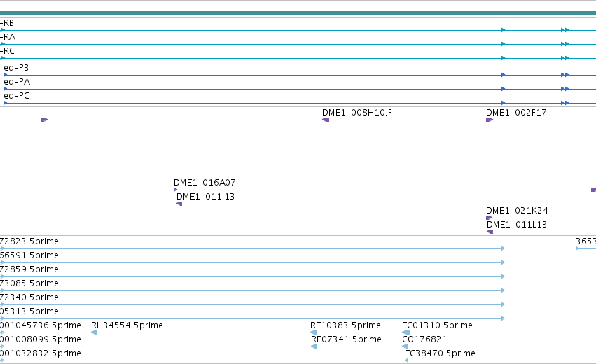Select the DME1-008H10.F feature arrow
Image resolution: width=596 pixels, height=364 pixels.
pyautogui.click(x=326, y=120)
